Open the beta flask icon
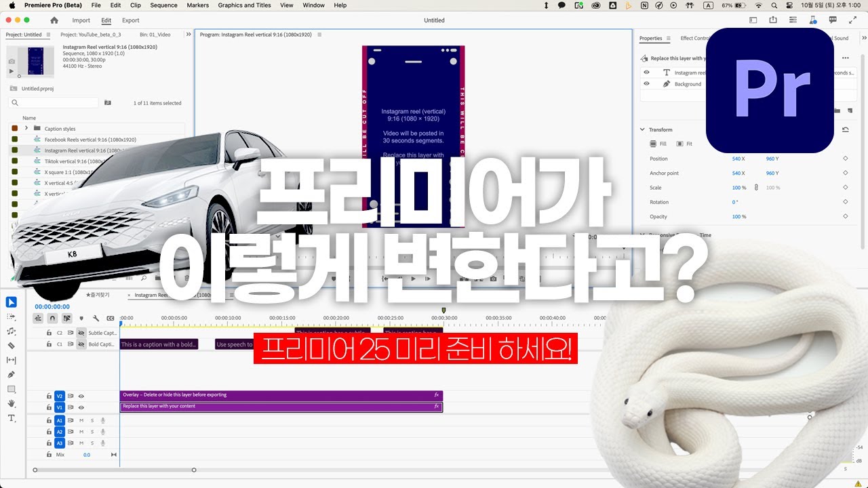Viewport: 868px width, 488px height. point(812,20)
